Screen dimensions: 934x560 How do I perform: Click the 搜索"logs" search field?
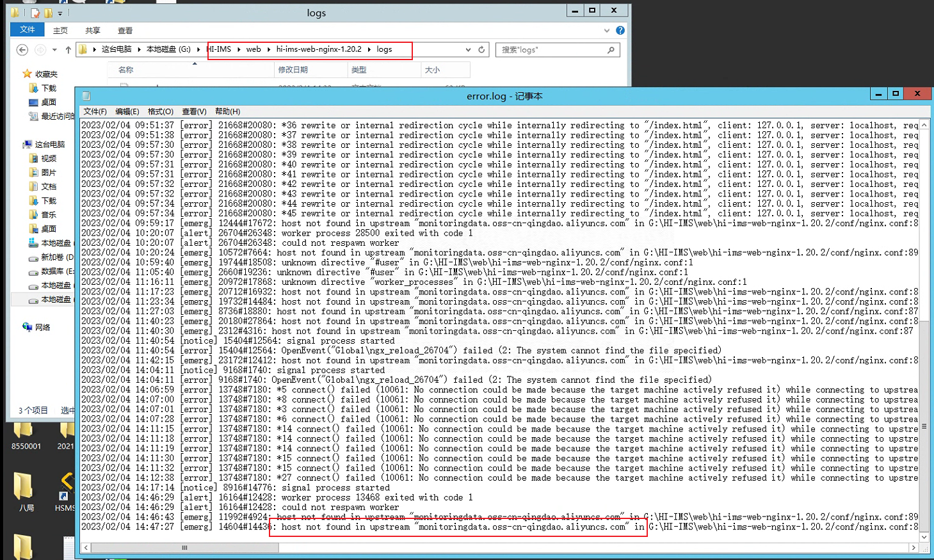[x=551, y=50]
